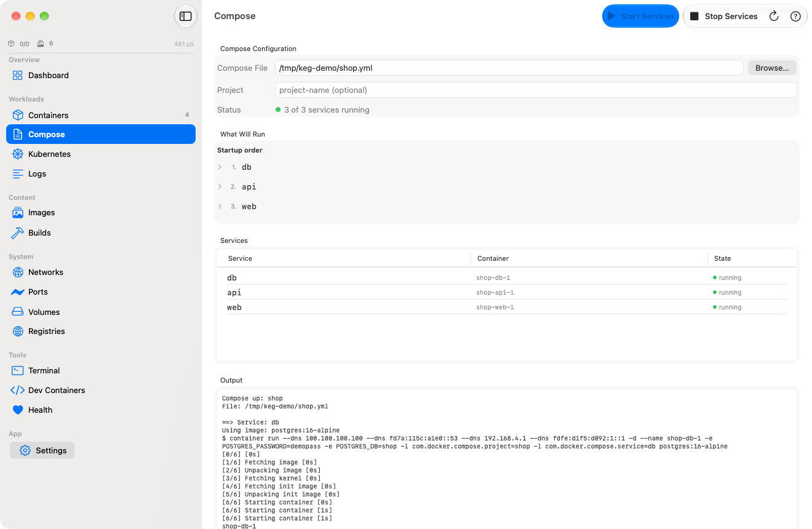
Task: Open the Ports section
Action: 101,292
